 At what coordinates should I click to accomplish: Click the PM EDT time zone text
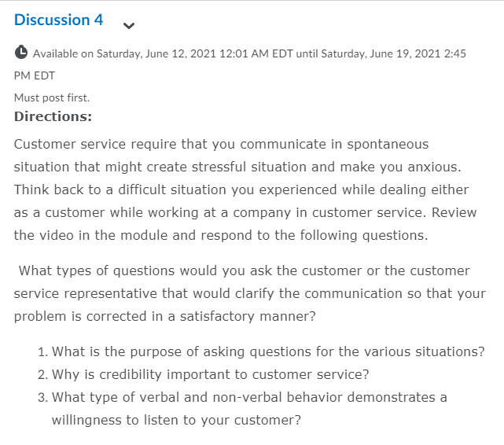[x=35, y=75]
